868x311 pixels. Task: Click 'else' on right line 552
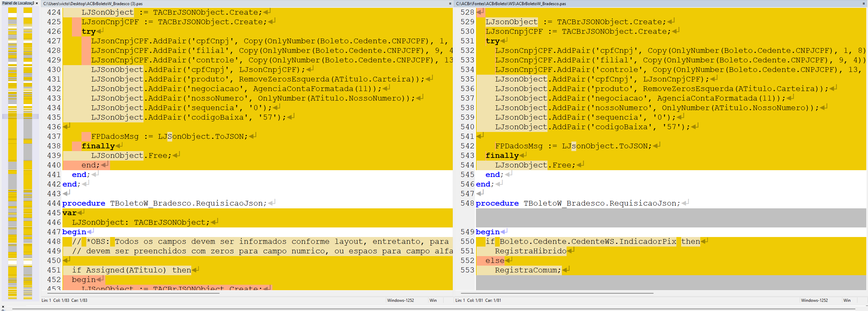click(x=495, y=261)
